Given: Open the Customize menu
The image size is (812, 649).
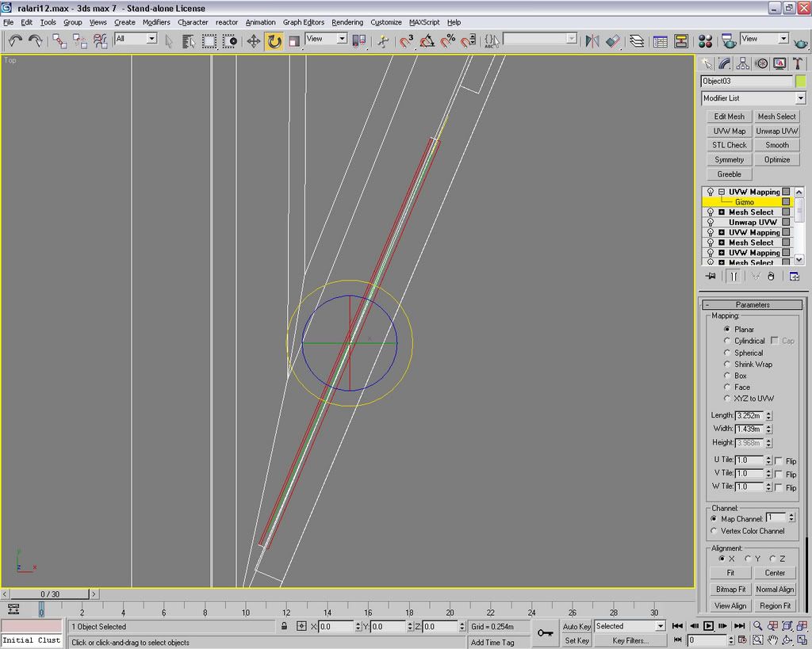Looking at the screenshot, I should pyautogui.click(x=386, y=22).
